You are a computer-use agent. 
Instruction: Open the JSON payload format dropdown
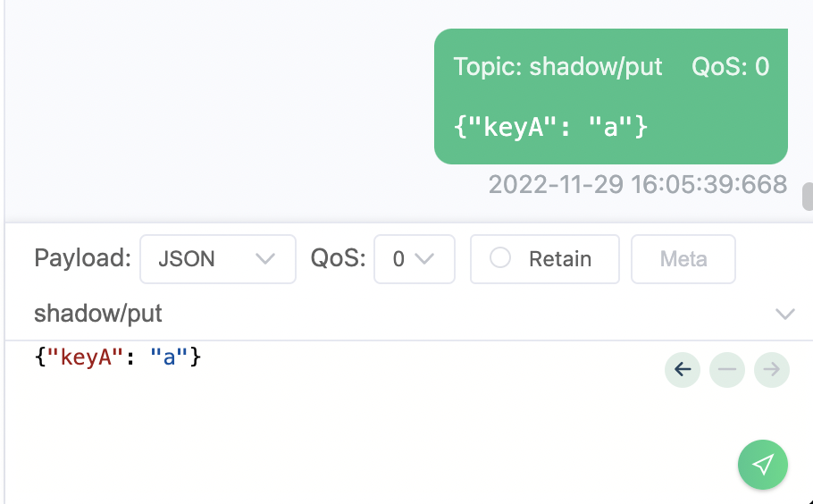coord(218,259)
